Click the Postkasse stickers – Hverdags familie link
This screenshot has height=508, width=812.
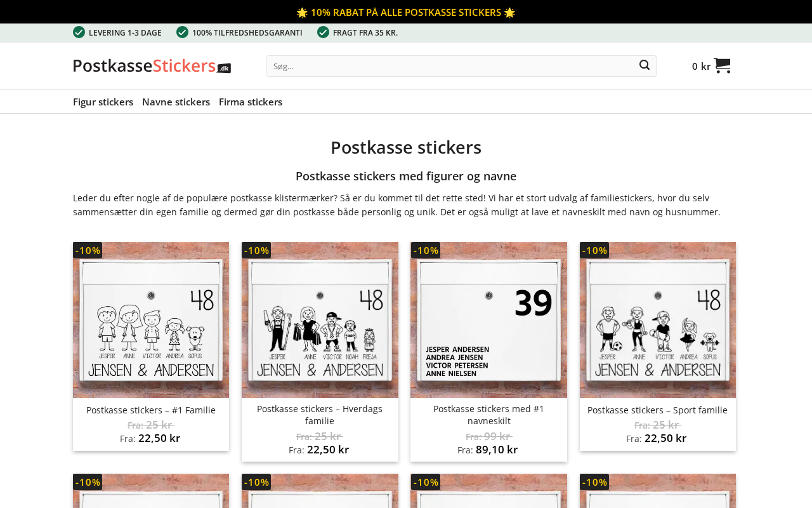coord(320,415)
